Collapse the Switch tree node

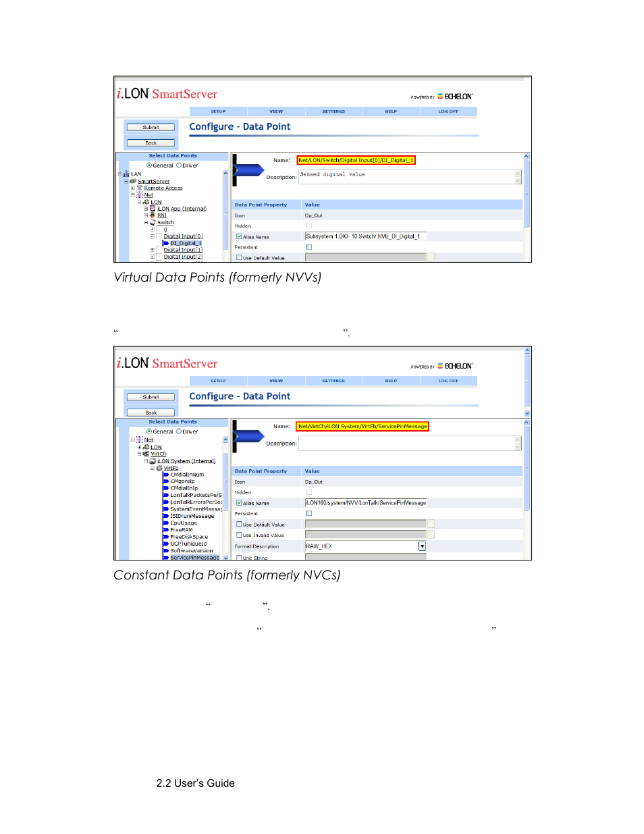point(146,222)
